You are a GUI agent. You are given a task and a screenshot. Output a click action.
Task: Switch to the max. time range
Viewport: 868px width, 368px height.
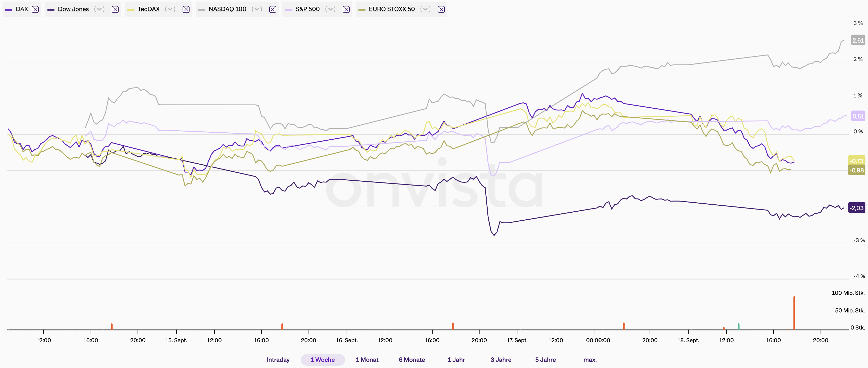pyautogui.click(x=590, y=359)
